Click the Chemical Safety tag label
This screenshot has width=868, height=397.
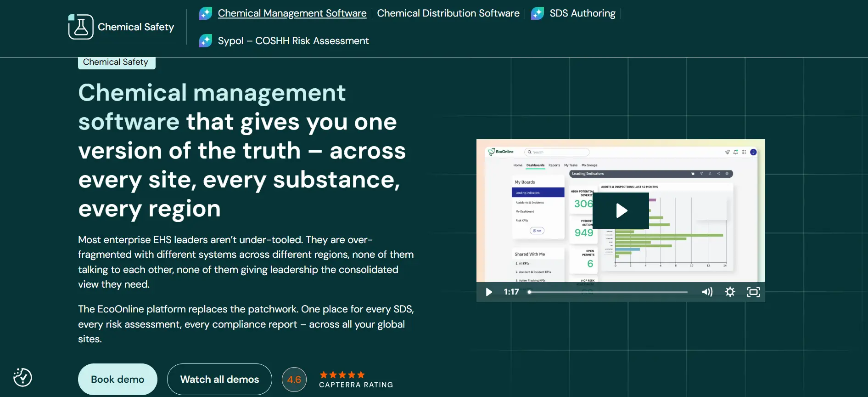117,62
